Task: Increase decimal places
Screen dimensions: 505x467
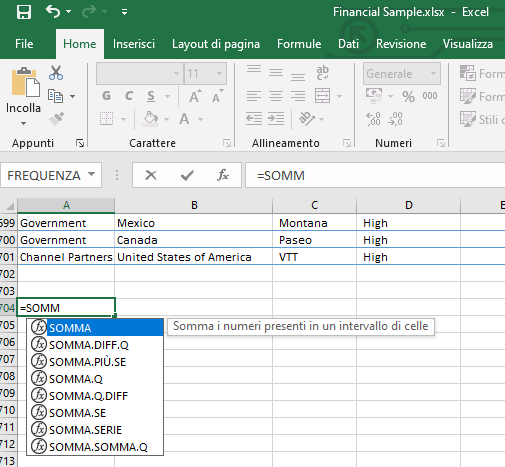Action: pyautogui.click(x=373, y=119)
